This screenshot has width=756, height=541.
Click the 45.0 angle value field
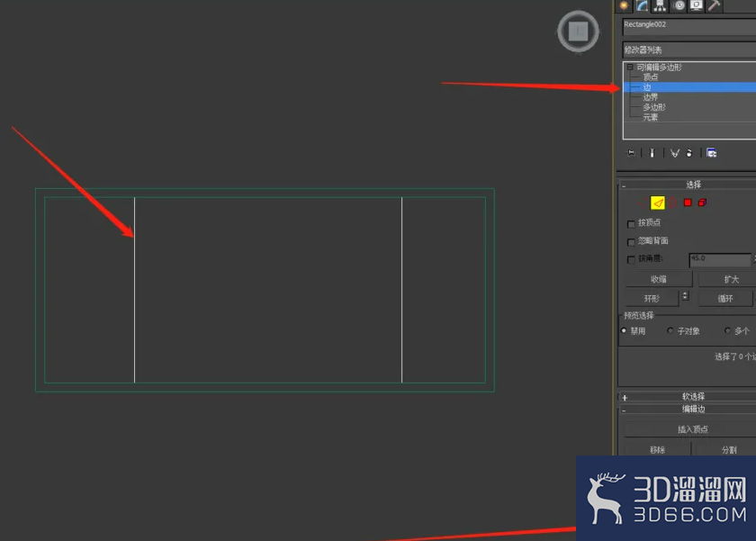coord(720,259)
